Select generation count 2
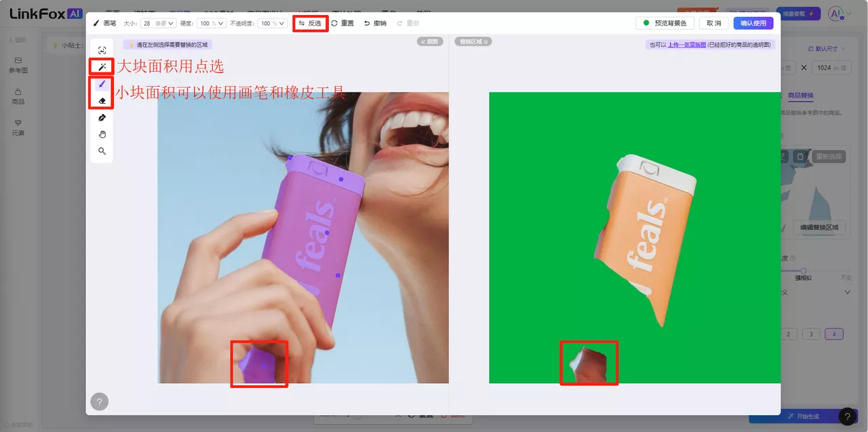This screenshot has height=432, width=868. (x=788, y=334)
